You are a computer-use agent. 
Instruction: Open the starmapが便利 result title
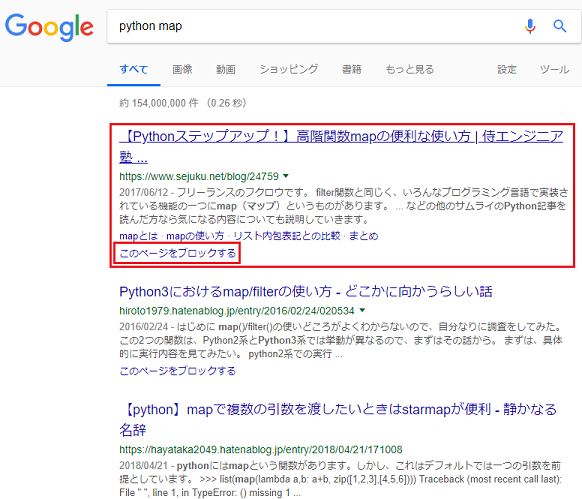tap(338, 420)
